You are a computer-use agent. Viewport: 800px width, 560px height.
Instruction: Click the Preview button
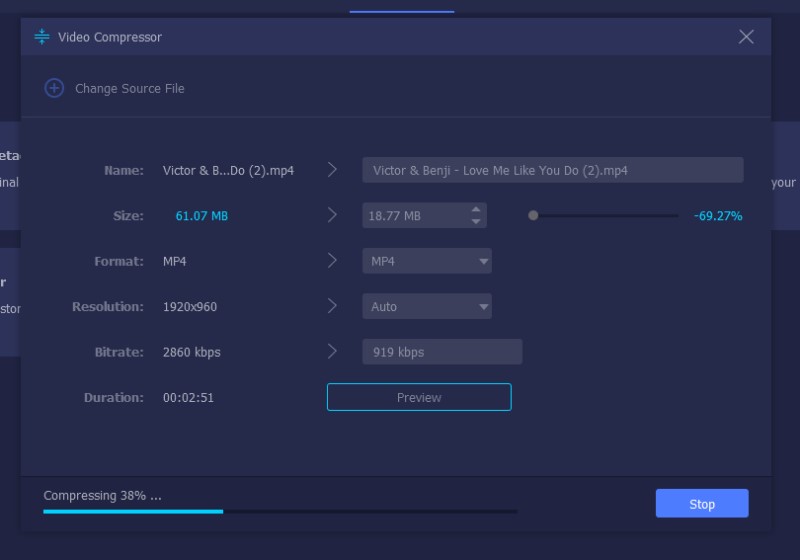(419, 397)
